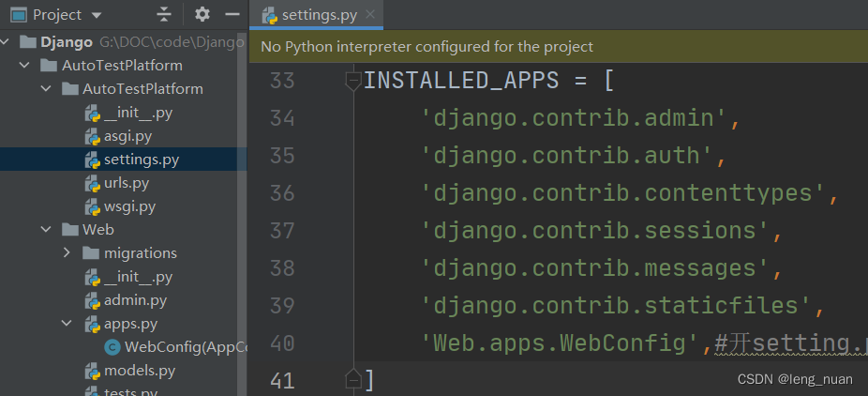Click the Python icon next to wsgi.py
The height and width of the screenshot is (396, 868).
93,206
